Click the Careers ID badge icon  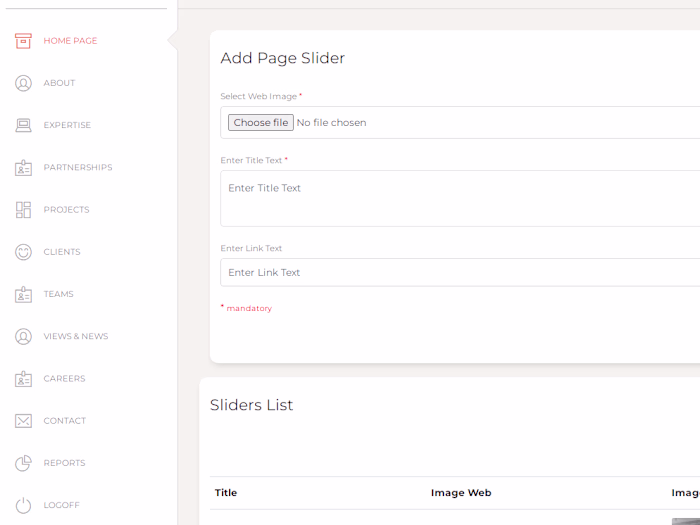click(23, 379)
